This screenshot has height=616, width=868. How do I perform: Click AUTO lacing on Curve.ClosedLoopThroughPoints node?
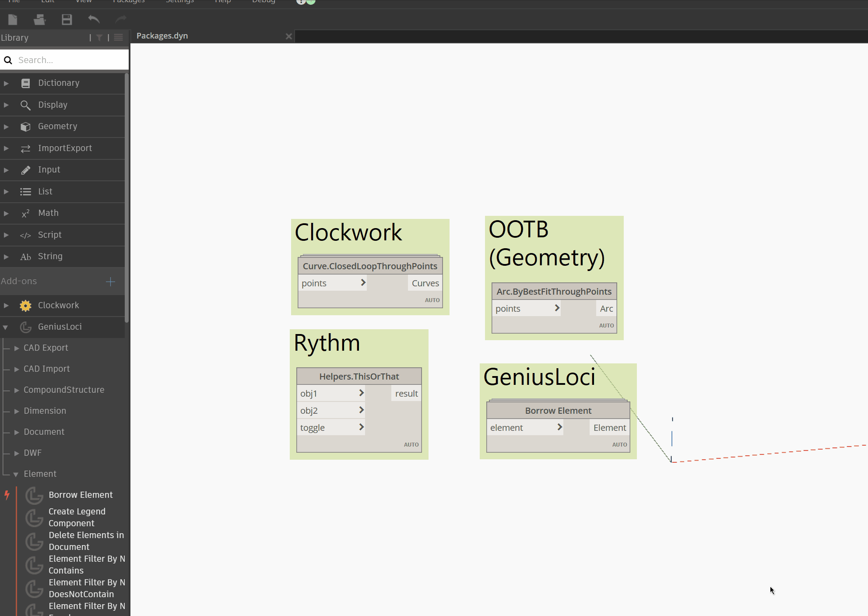pos(432,300)
